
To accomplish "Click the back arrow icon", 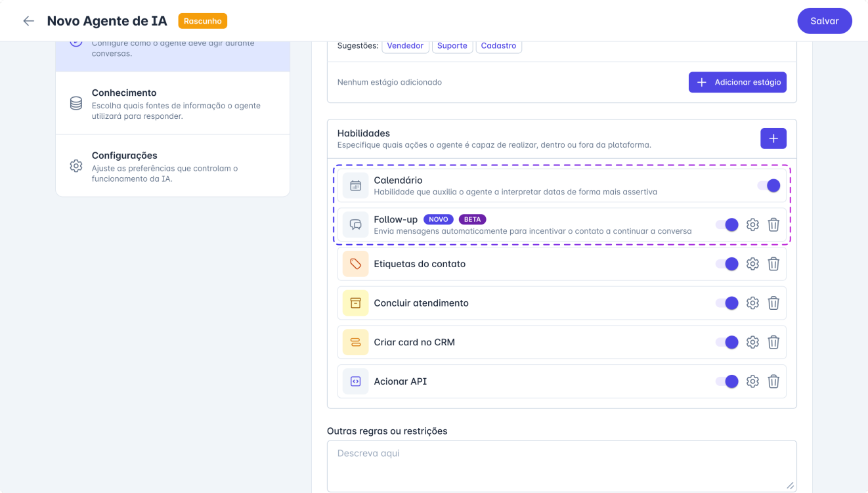I will pyautogui.click(x=28, y=21).
